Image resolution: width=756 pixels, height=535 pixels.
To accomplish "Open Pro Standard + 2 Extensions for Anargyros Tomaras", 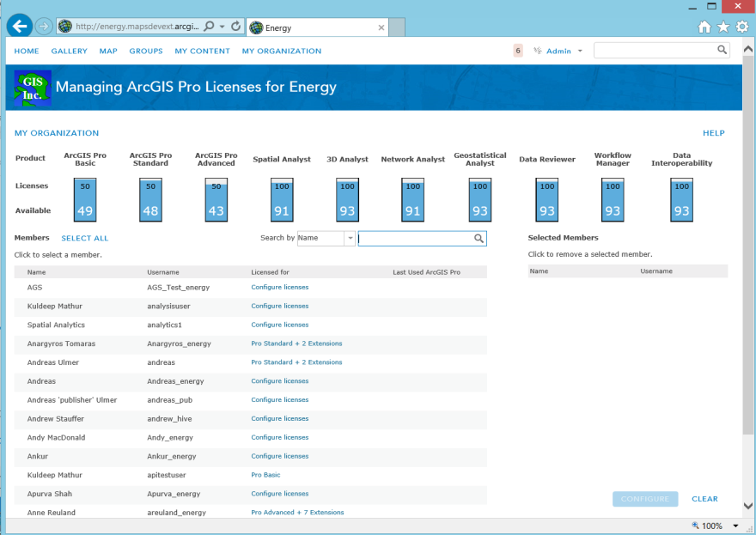I will (x=296, y=343).
